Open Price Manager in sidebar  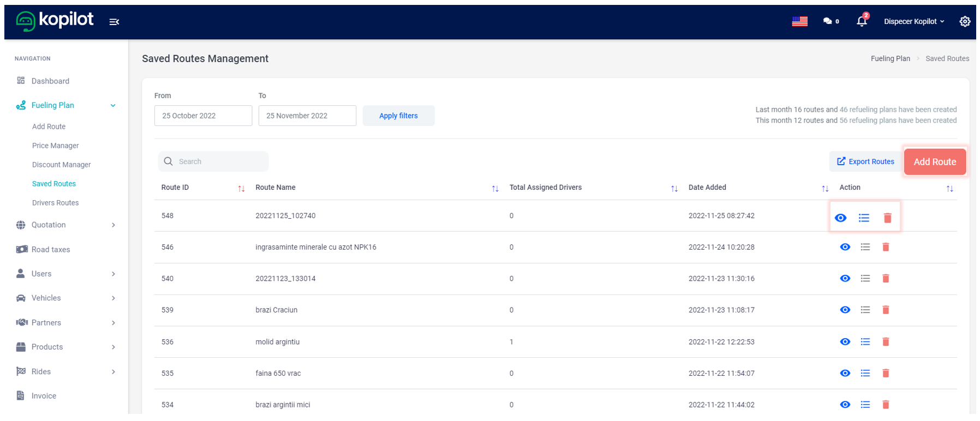[55, 146]
